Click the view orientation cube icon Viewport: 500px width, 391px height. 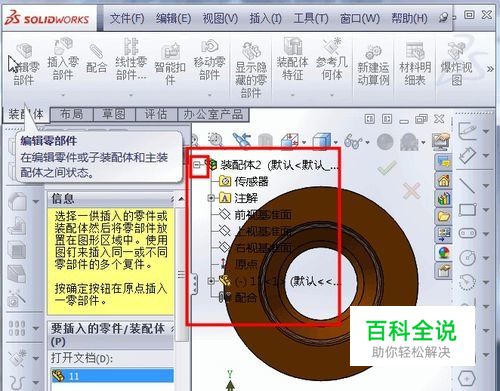(x=322, y=141)
